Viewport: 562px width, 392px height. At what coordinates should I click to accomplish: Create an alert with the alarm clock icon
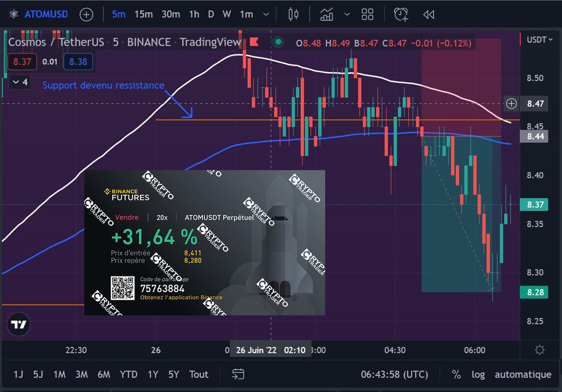pos(400,15)
